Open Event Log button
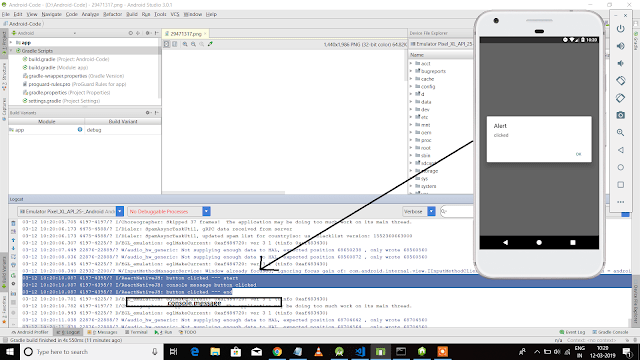This screenshot has width=640, height=360. [572, 332]
